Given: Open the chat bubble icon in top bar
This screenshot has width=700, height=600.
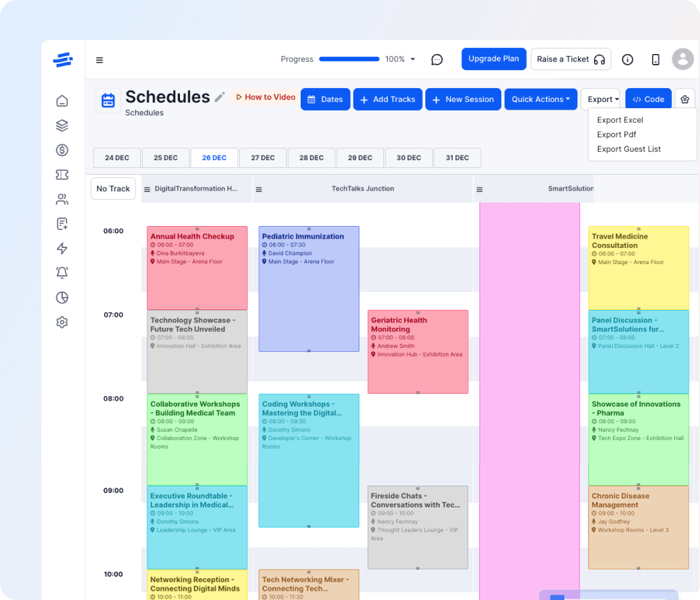Looking at the screenshot, I should tap(437, 59).
